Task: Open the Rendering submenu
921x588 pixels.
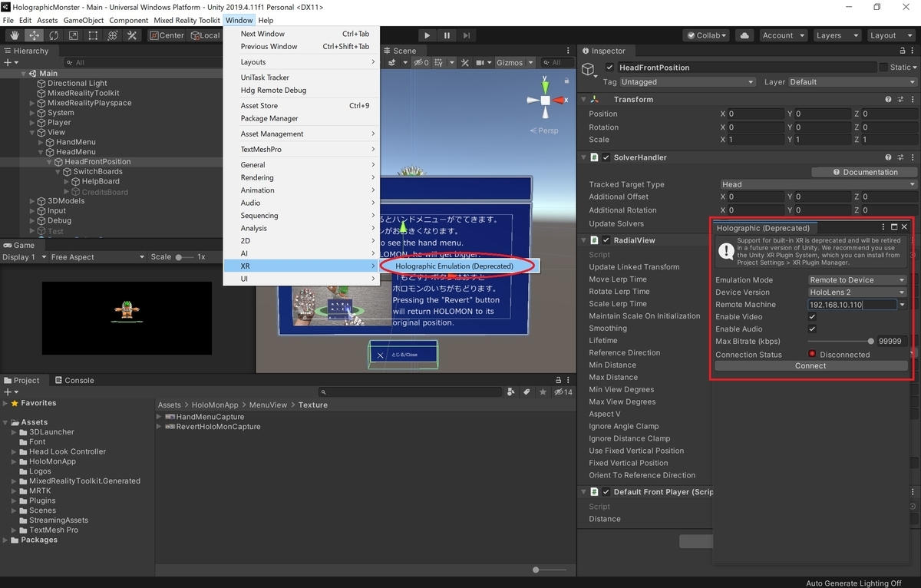Action: point(302,177)
